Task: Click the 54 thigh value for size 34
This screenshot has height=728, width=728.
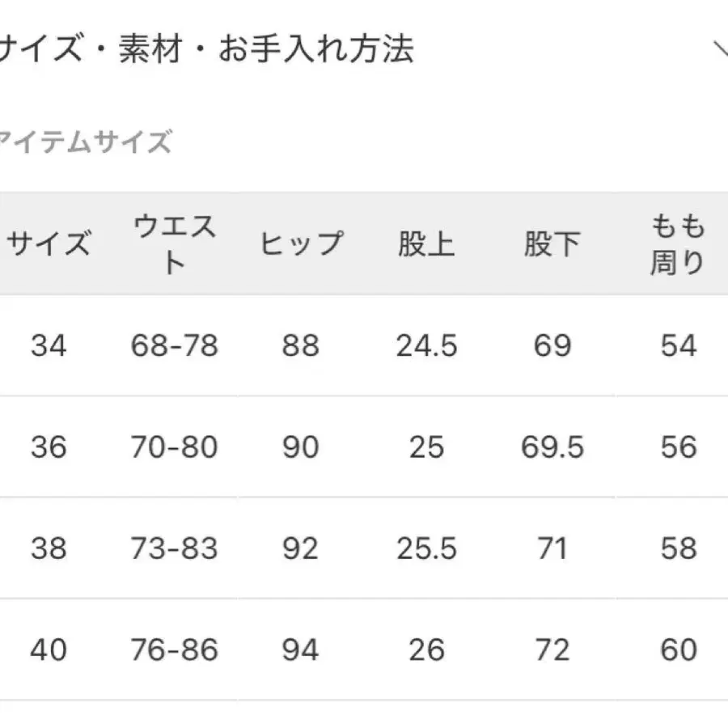Action: coord(678,345)
